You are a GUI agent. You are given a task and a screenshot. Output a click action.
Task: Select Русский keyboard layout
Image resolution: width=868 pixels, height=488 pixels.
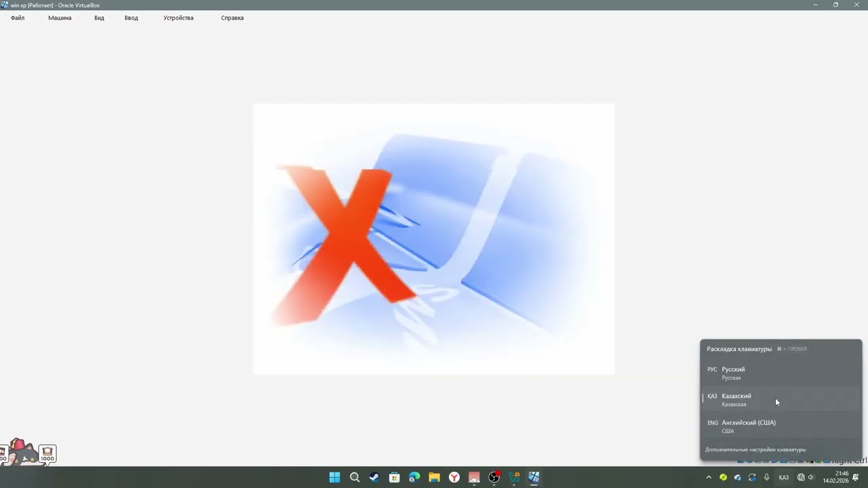tap(781, 373)
